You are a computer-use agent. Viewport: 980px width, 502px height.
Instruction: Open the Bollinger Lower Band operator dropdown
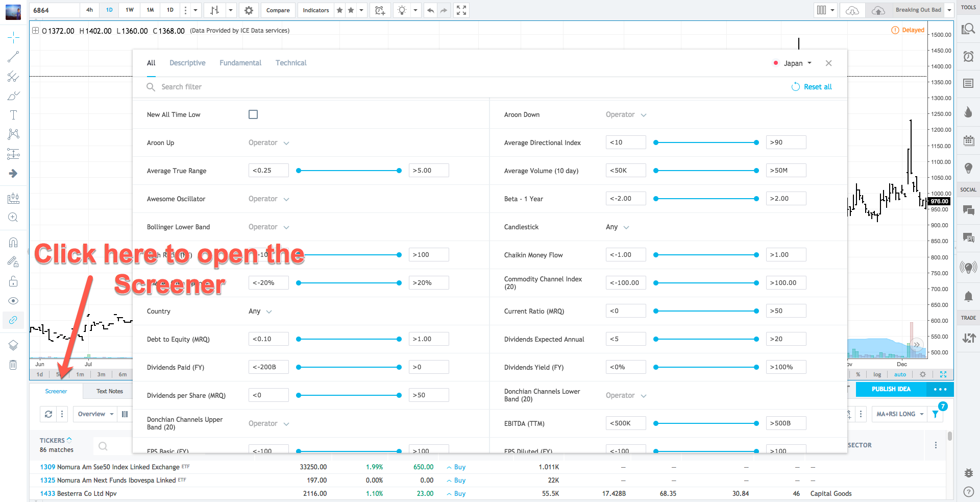point(269,227)
